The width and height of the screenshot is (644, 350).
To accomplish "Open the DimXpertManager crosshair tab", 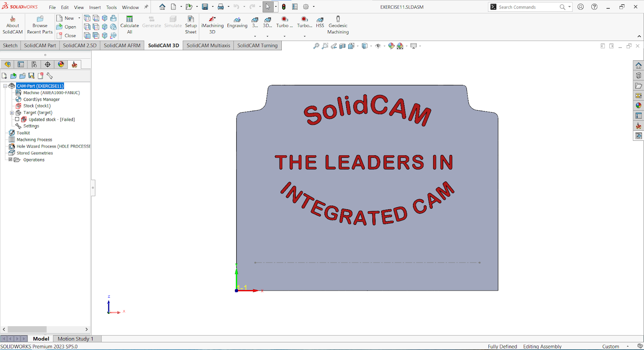I will 47,64.
